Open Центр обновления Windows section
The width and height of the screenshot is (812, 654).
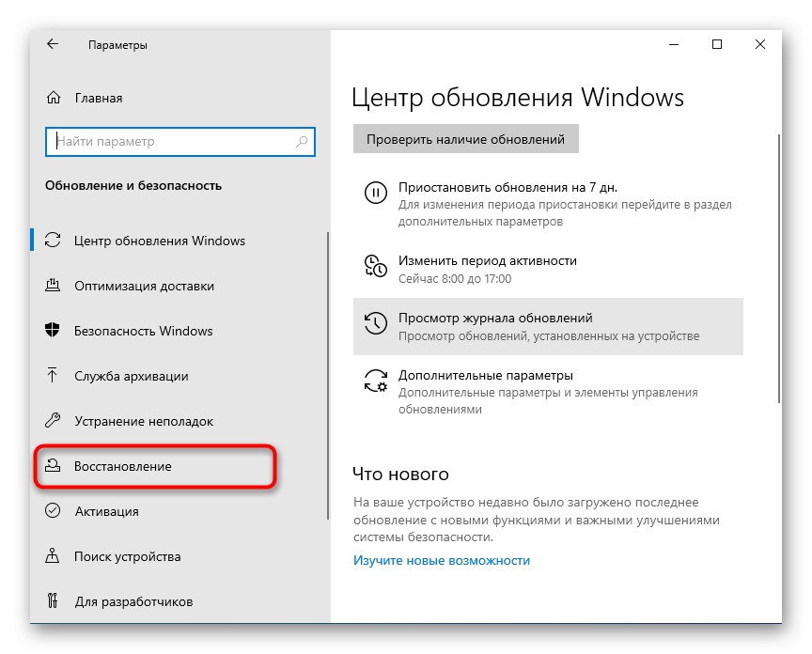[x=159, y=241]
